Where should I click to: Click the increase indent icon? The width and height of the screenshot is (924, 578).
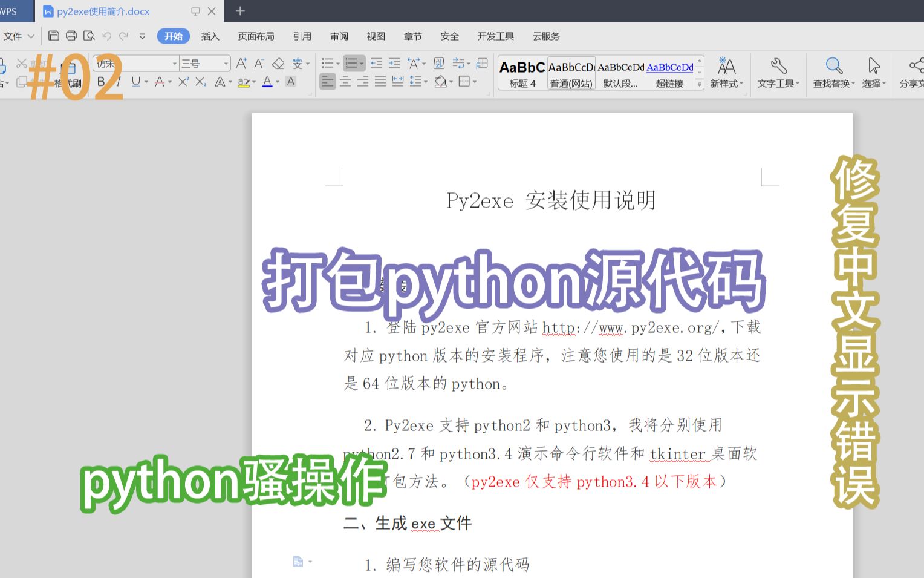click(x=394, y=63)
